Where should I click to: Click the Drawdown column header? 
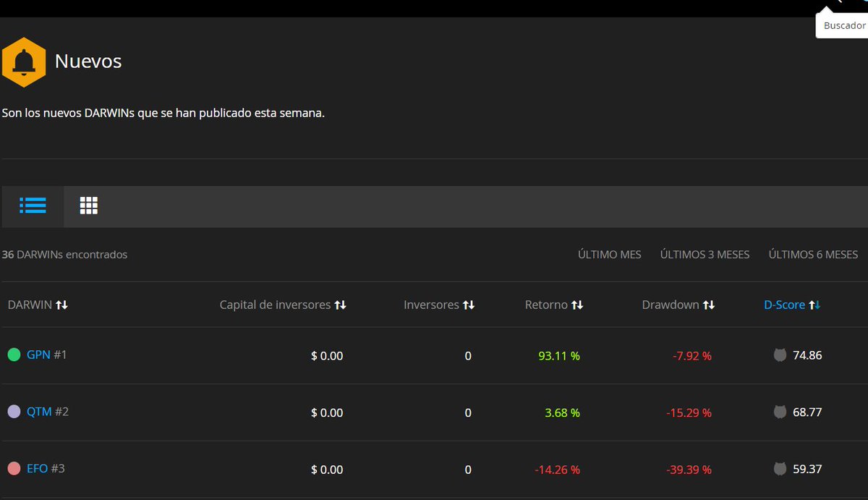pyautogui.click(x=671, y=305)
